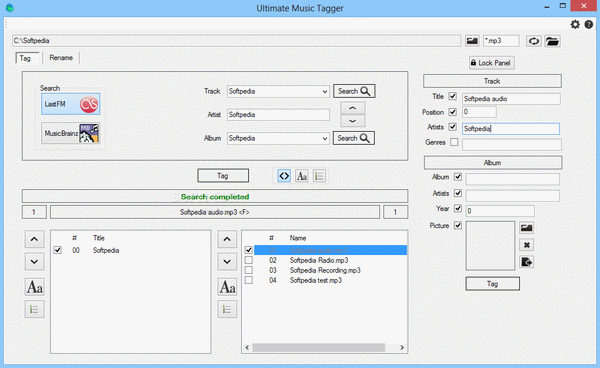
Task: Click the app logo in title bar
Action: point(10,8)
